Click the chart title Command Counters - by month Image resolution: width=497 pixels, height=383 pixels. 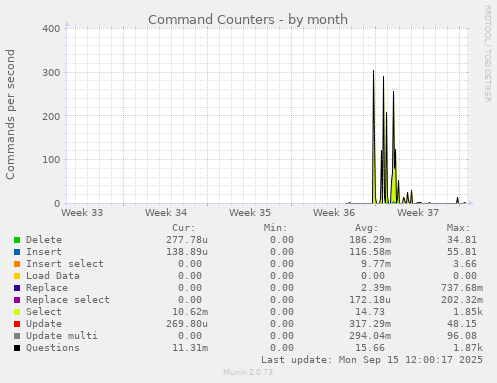[x=248, y=20]
